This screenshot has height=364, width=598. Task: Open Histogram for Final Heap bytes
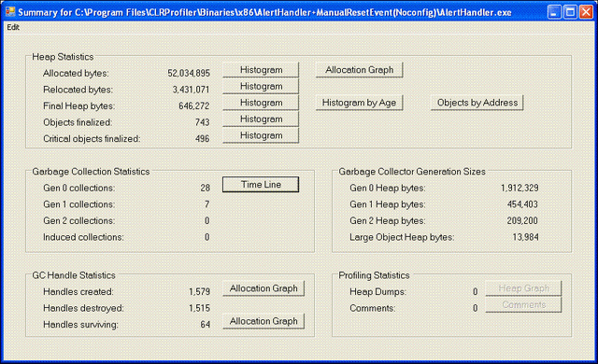click(261, 103)
